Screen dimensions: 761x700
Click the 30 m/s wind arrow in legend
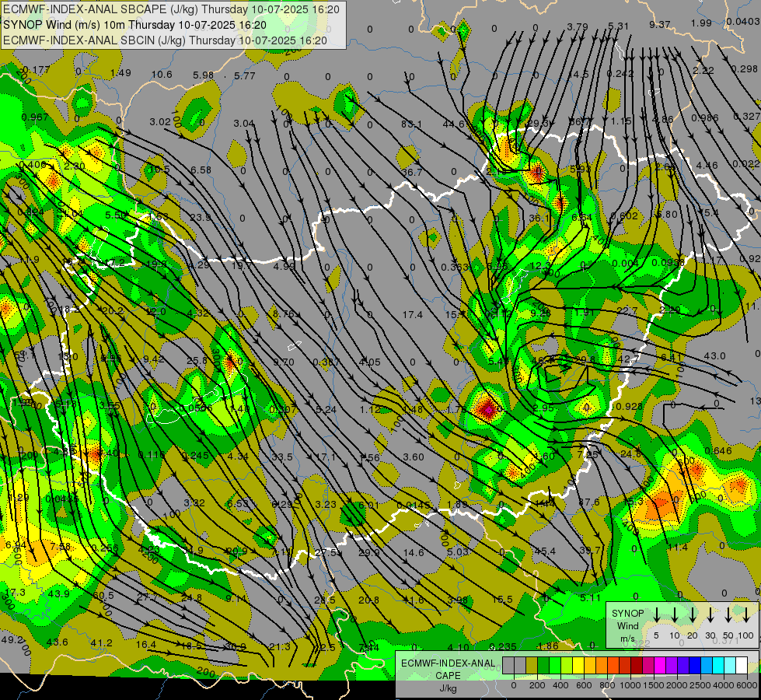click(710, 614)
